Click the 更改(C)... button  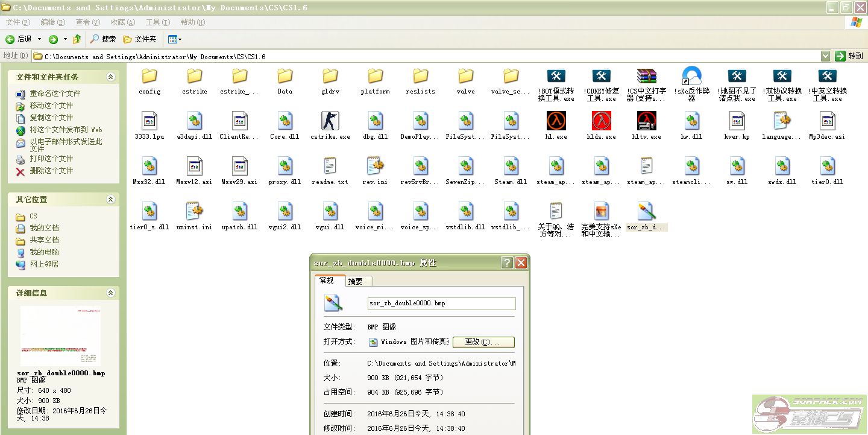(483, 342)
